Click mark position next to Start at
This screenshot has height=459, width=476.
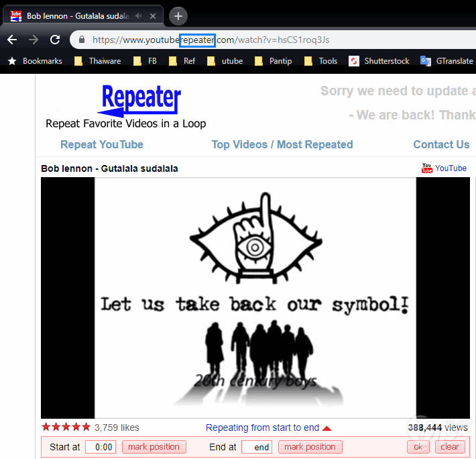point(154,447)
